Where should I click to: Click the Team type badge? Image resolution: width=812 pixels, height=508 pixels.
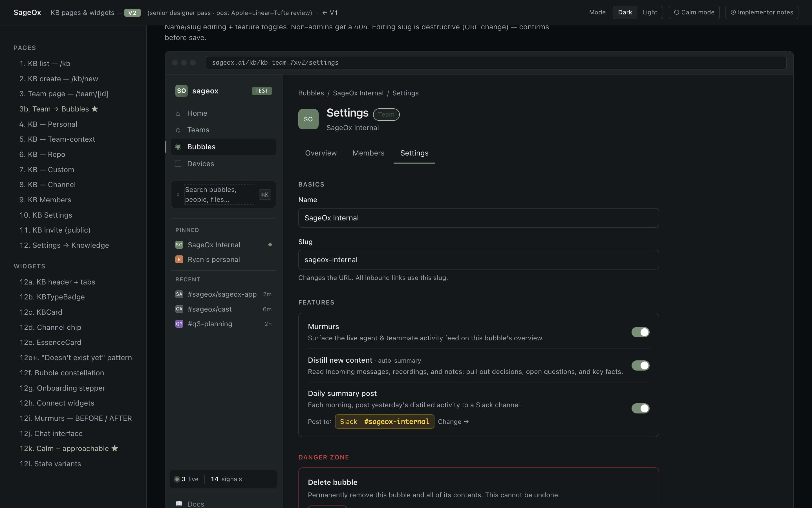coord(386,115)
